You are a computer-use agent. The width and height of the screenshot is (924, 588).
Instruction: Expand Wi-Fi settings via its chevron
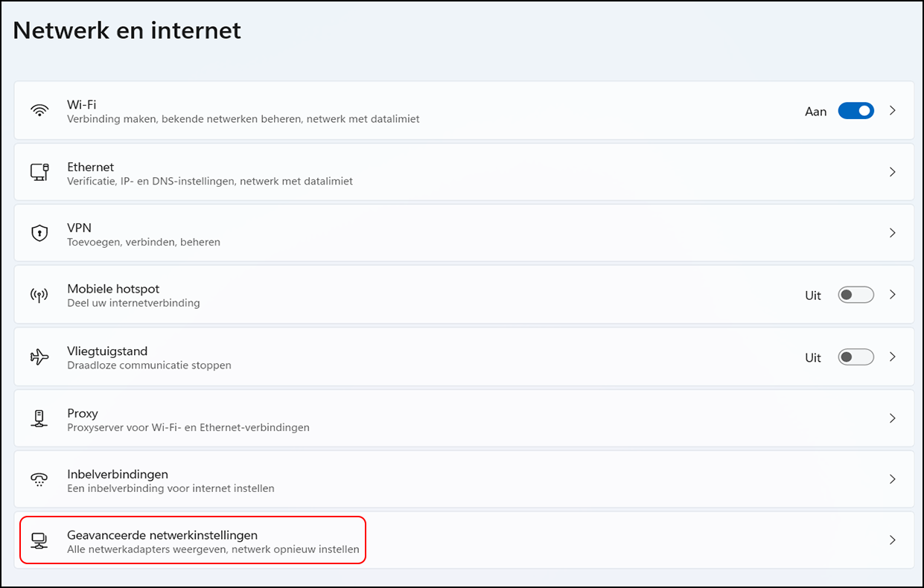click(892, 111)
